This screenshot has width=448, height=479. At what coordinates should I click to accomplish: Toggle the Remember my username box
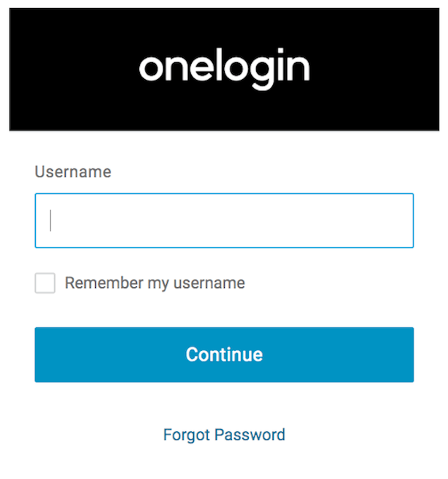[45, 283]
